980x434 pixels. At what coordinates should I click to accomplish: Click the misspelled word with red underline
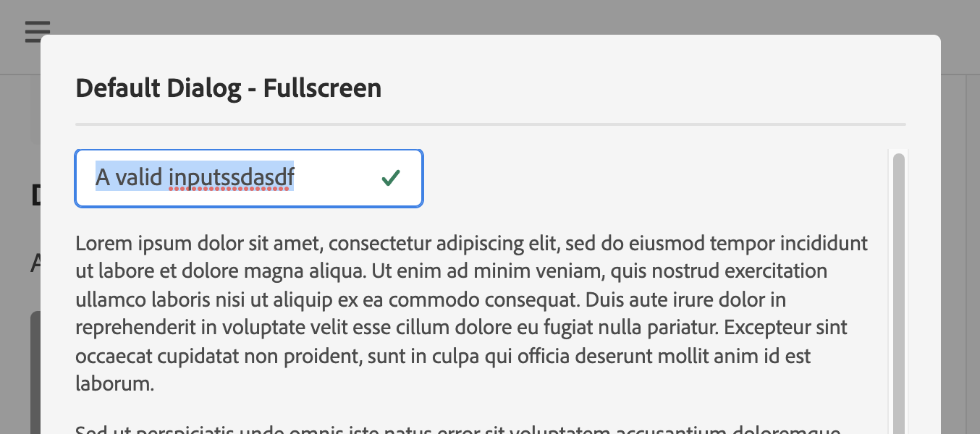click(232, 177)
